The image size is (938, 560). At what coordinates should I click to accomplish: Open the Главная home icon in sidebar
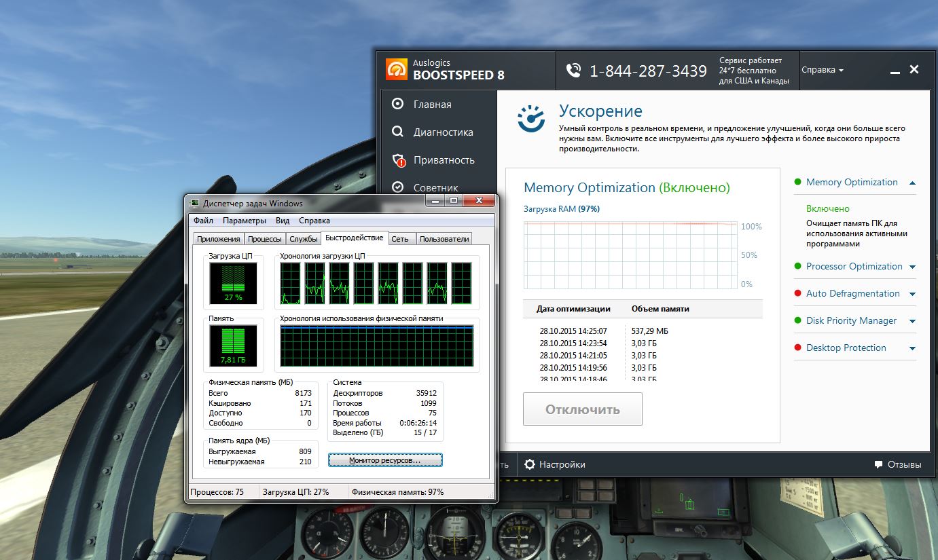point(399,104)
